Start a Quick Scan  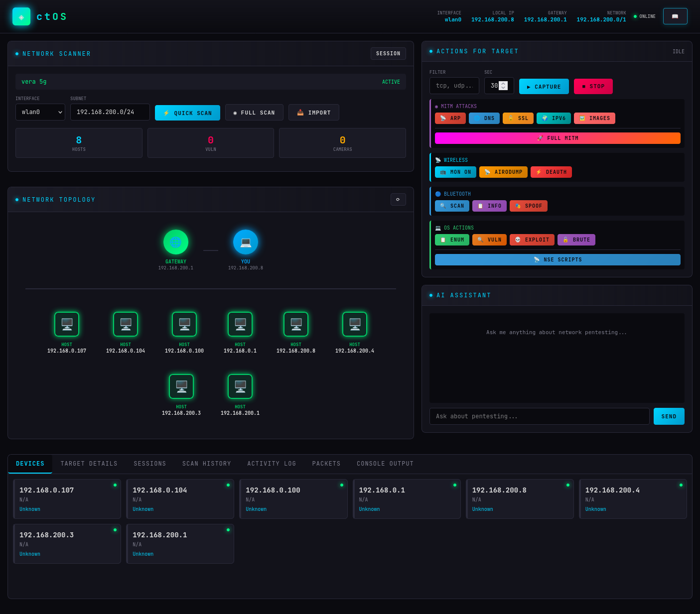click(x=187, y=113)
